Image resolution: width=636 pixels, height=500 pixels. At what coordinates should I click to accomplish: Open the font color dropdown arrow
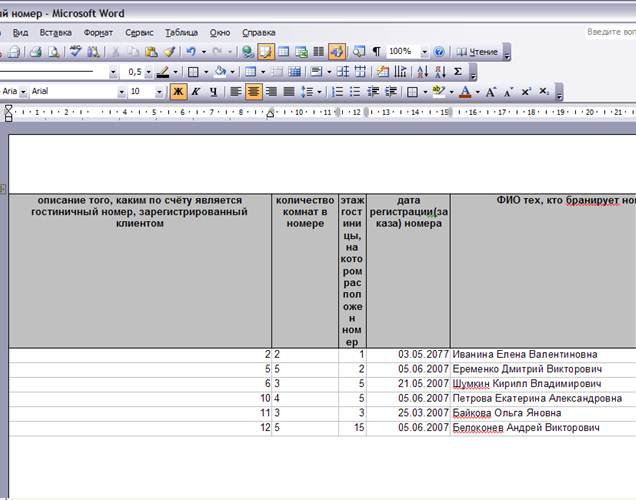click(x=477, y=92)
